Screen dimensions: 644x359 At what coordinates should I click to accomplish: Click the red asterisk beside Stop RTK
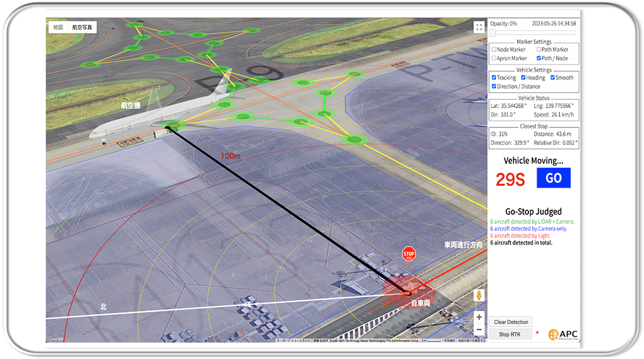[x=537, y=333]
